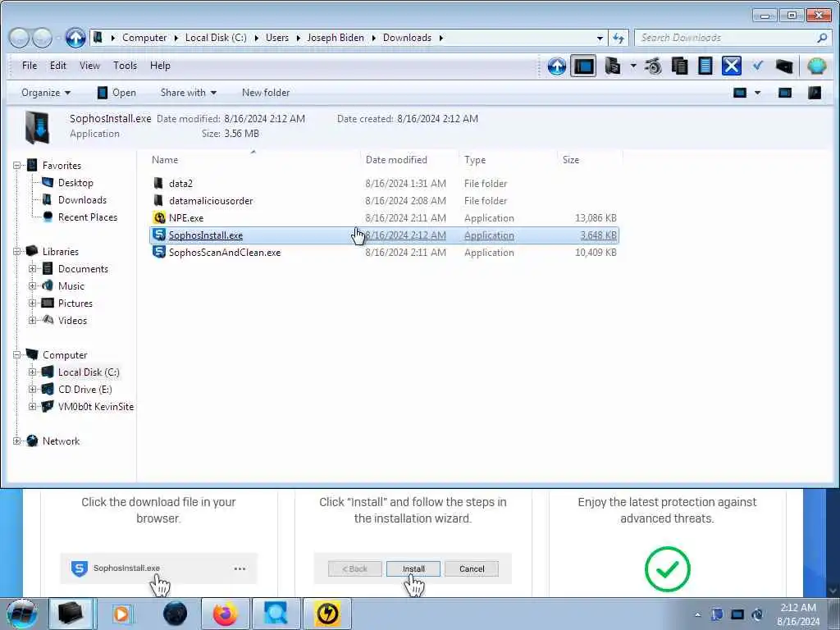Viewport: 840px width, 630px height.
Task: Select the datamaliciousorder folder
Action: click(211, 200)
